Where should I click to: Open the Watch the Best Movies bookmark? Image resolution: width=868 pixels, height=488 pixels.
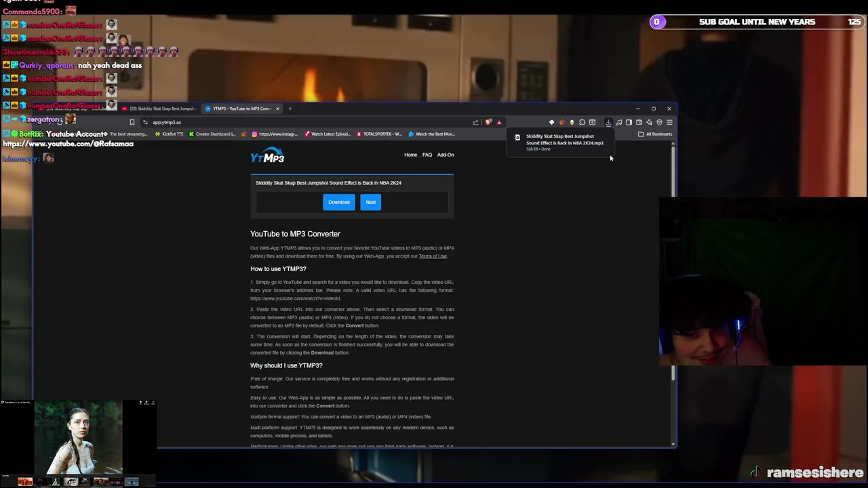pyautogui.click(x=431, y=134)
